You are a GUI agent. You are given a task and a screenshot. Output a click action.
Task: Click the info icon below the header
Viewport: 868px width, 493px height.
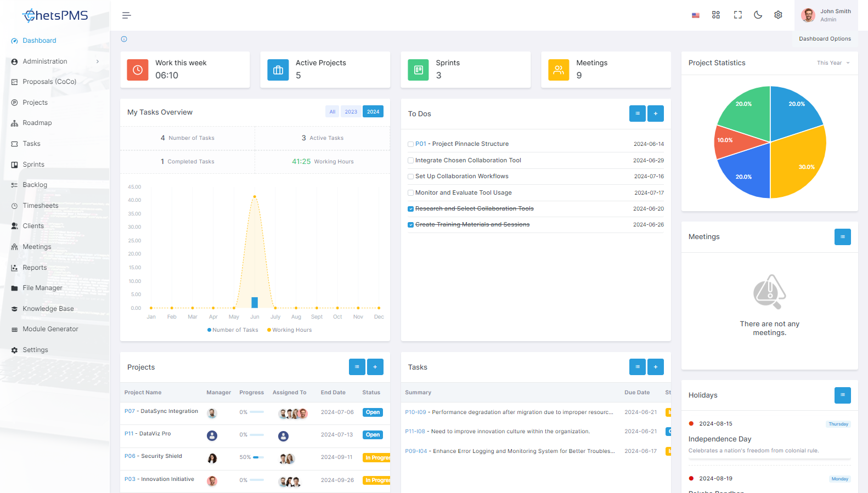tap(124, 39)
